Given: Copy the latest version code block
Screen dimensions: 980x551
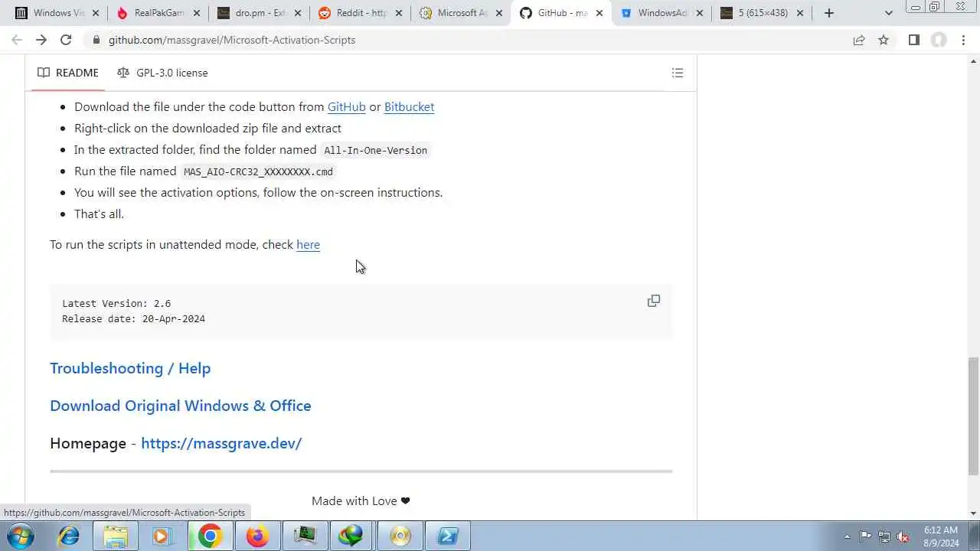Looking at the screenshot, I should coord(653,301).
